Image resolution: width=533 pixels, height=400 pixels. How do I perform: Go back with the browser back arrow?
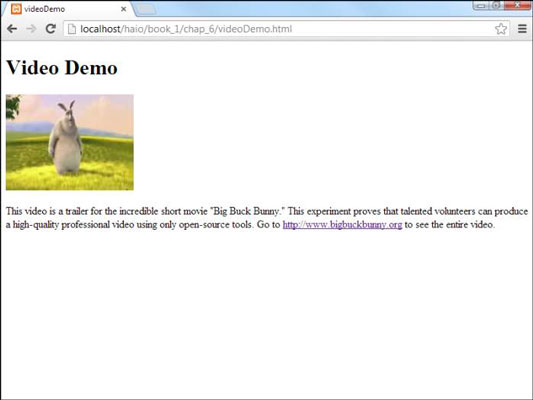tap(12, 29)
